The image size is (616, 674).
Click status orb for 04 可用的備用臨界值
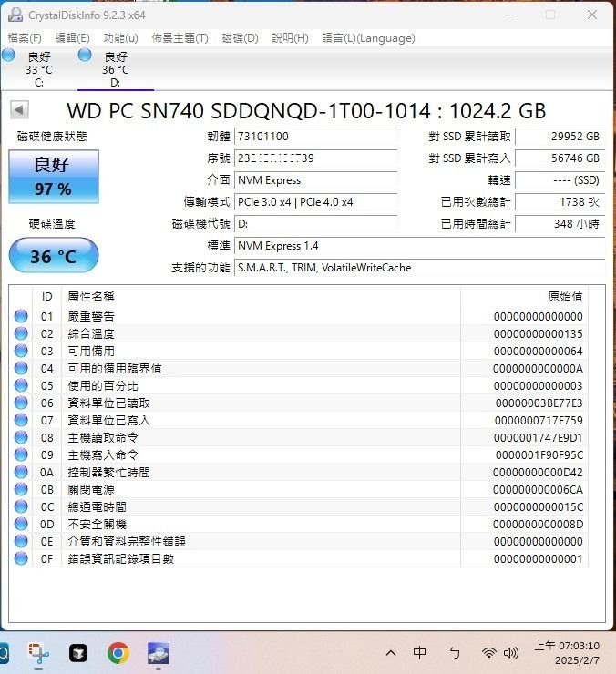pos(21,368)
